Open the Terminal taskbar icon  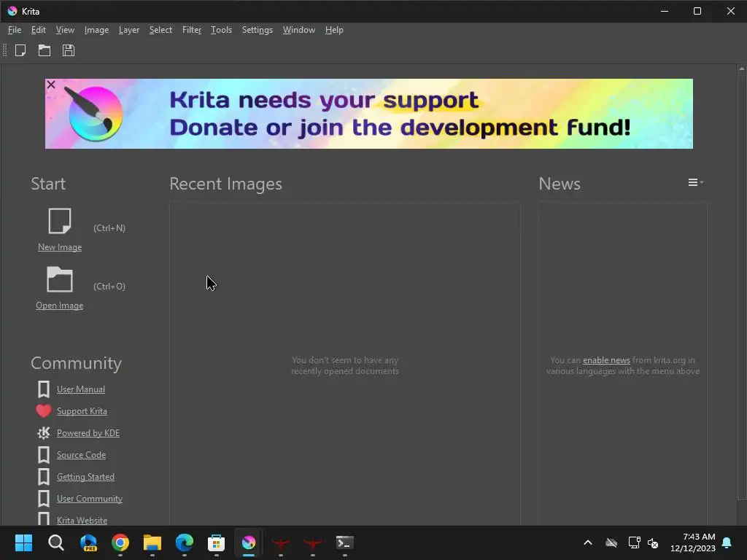[344, 542]
